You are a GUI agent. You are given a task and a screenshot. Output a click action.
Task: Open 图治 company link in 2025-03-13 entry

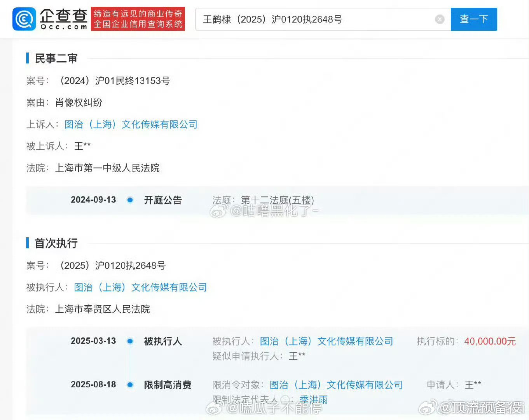pos(326,341)
